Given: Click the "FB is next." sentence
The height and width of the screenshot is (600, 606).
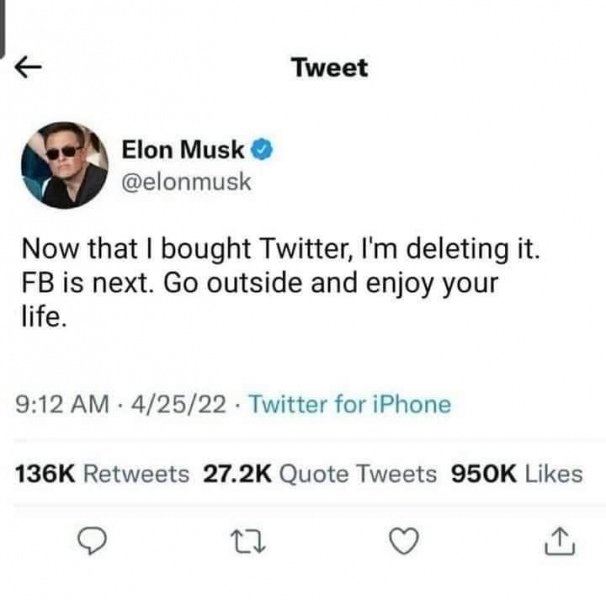Looking at the screenshot, I should [87, 282].
